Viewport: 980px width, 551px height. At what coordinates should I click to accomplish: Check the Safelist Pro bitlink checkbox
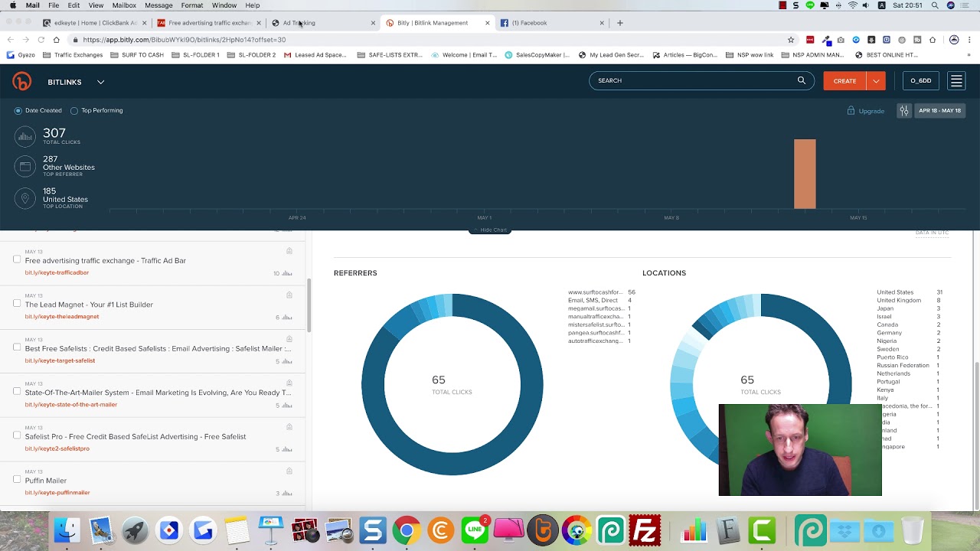pos(17,435)
